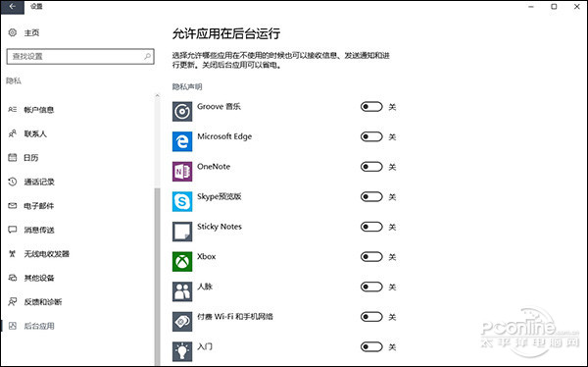This screenshot has height=367, width=588.
Task: Click the search magnifier icon
Action: (147, 56)
